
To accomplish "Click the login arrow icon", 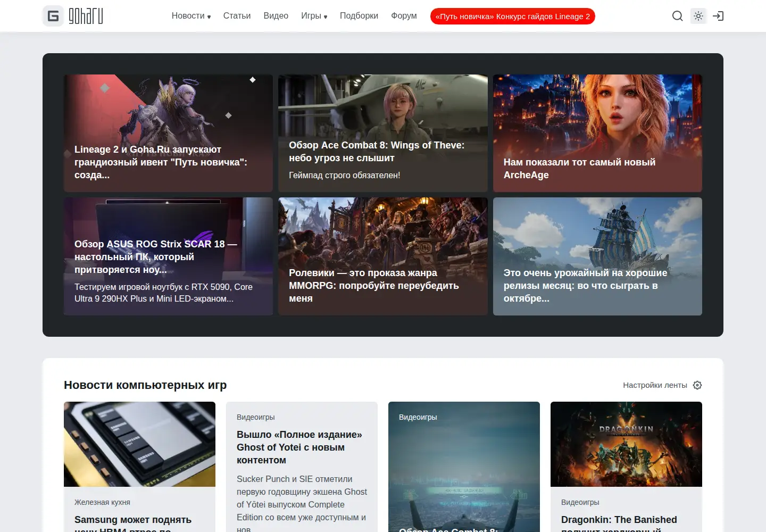I will (718, 16).
